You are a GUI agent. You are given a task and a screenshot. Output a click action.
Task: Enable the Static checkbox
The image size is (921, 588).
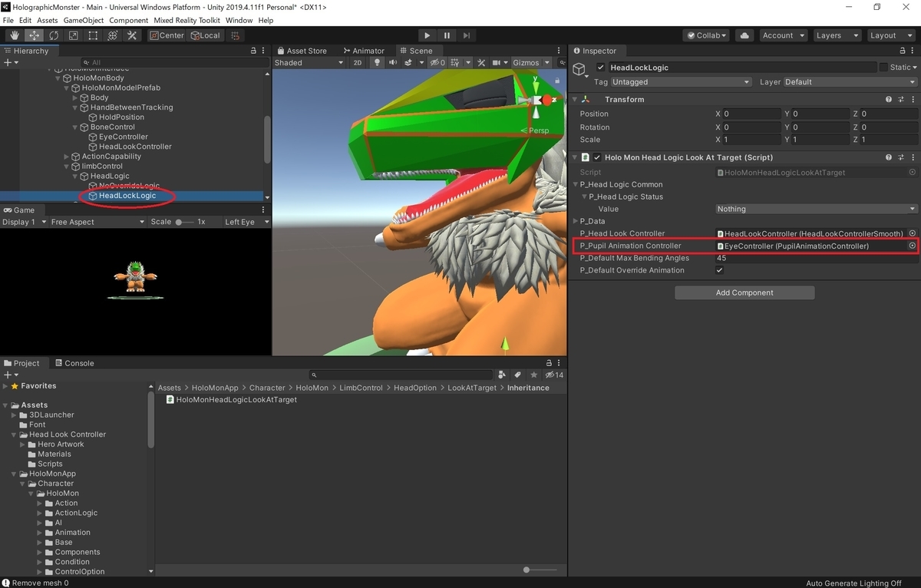coord(883,68)
